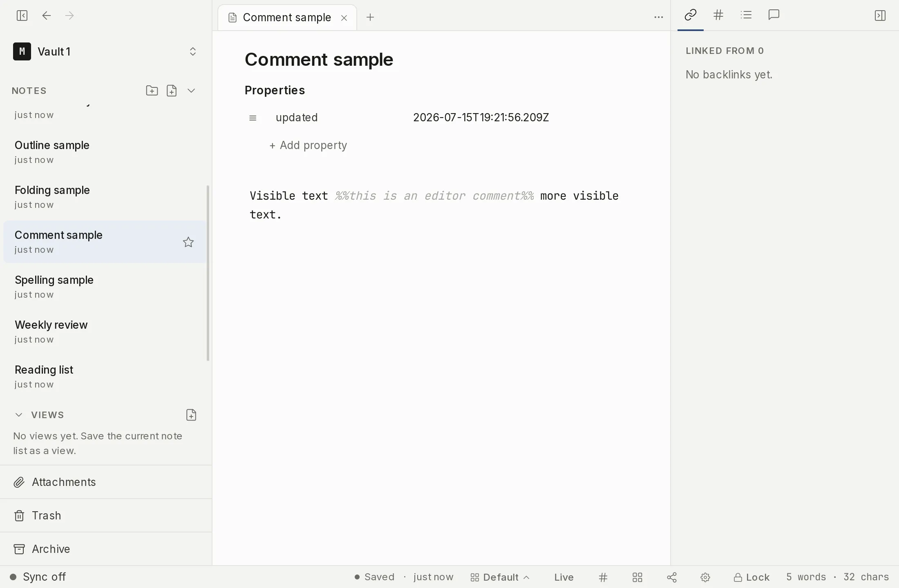Screen dimensions: 899x588
Task: Open the updated property menu handle
Action: click(x=253, y=118)
